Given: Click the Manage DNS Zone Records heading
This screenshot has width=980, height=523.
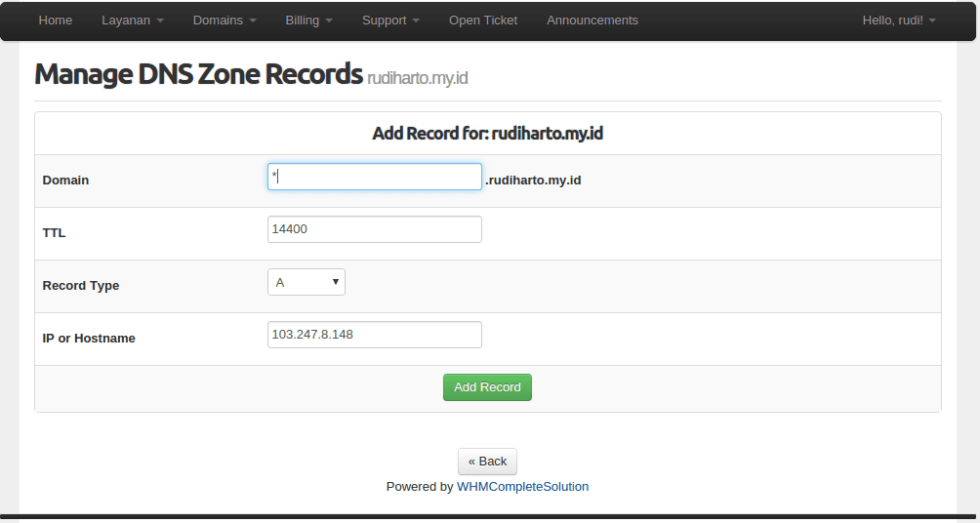Looking at the screenshot, I should [198, 74].
